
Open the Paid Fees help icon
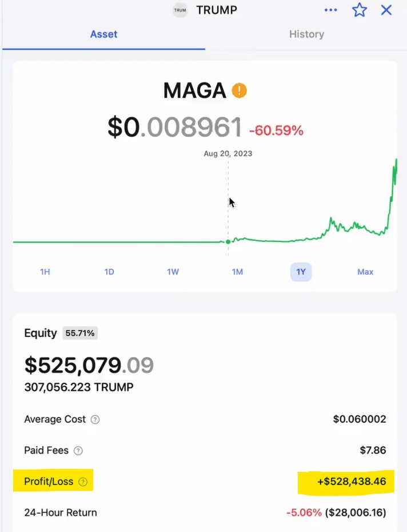tap(78, 451)
